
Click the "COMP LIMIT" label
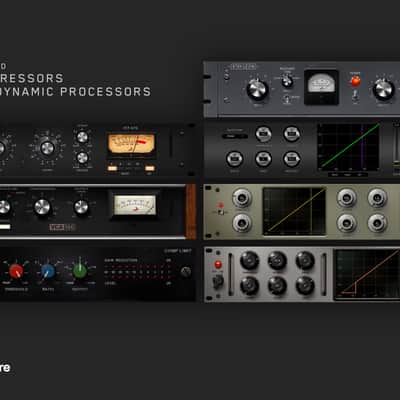(178, 251)
